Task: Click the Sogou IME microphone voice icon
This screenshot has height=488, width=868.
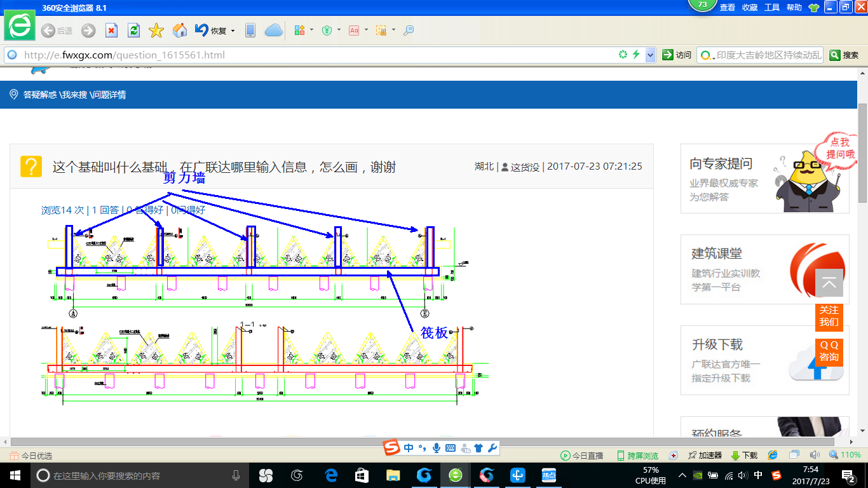Action: 437,448
